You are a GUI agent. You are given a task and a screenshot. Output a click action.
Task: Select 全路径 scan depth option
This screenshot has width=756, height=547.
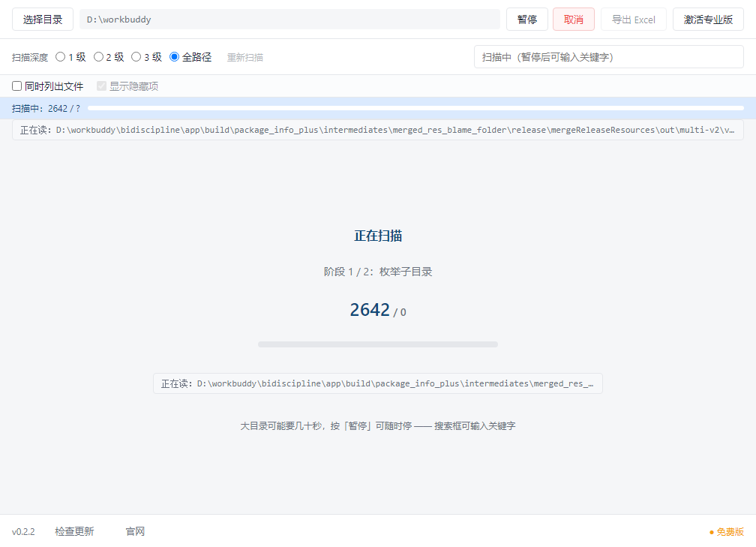click(x=190, y=57)
